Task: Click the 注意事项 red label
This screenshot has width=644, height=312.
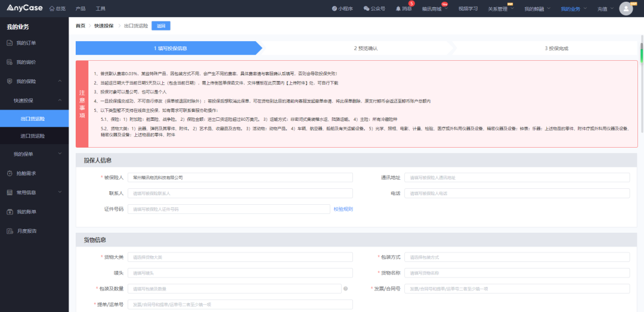Action: (x=82, y=104)
